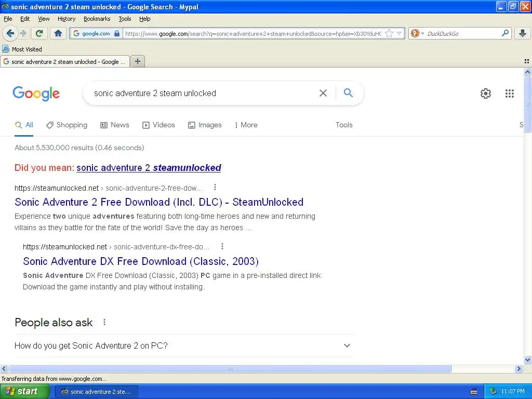Click the Google logo
Image resolution: width=532 pixels, height=399 pixels.
tap(36, 94)
